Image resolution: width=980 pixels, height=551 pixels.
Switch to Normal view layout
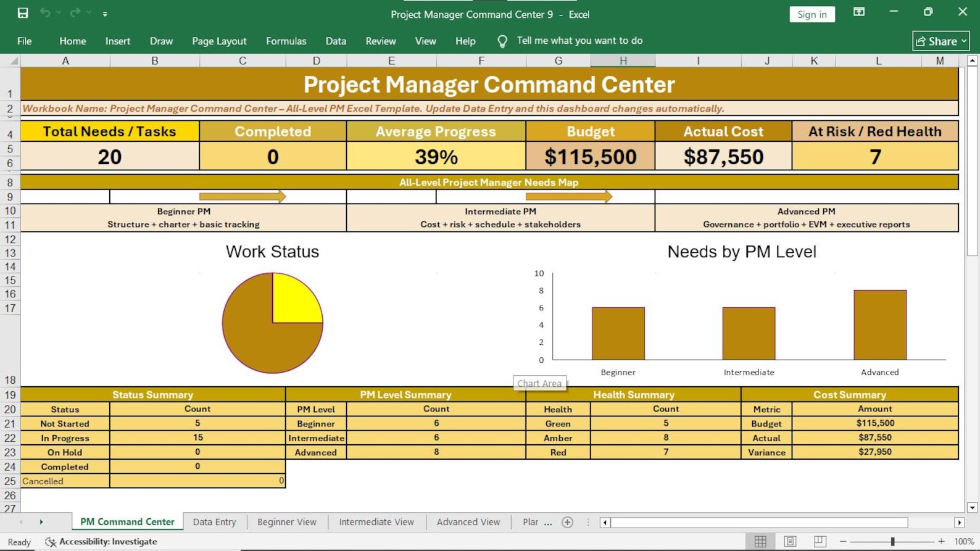[x=760, y=542]
